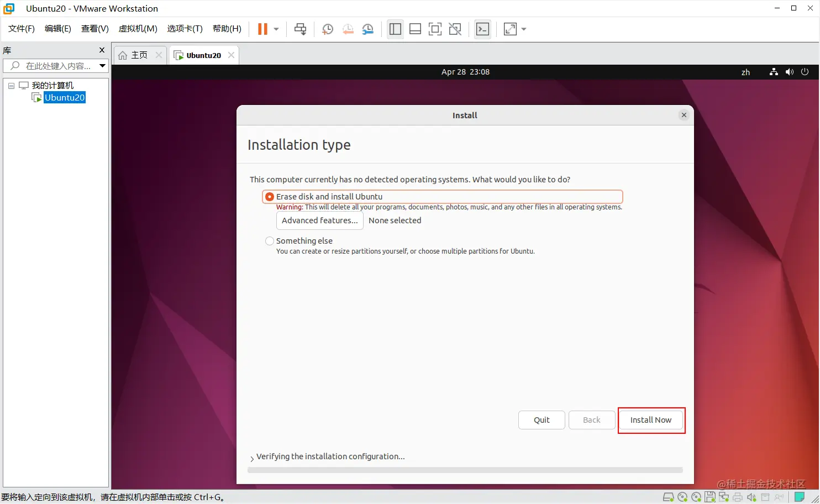Click the network adapter status icon
Image resolution: width=820 pixels, height=504 pixels.
pyautogui.click(x=724, y=497)
